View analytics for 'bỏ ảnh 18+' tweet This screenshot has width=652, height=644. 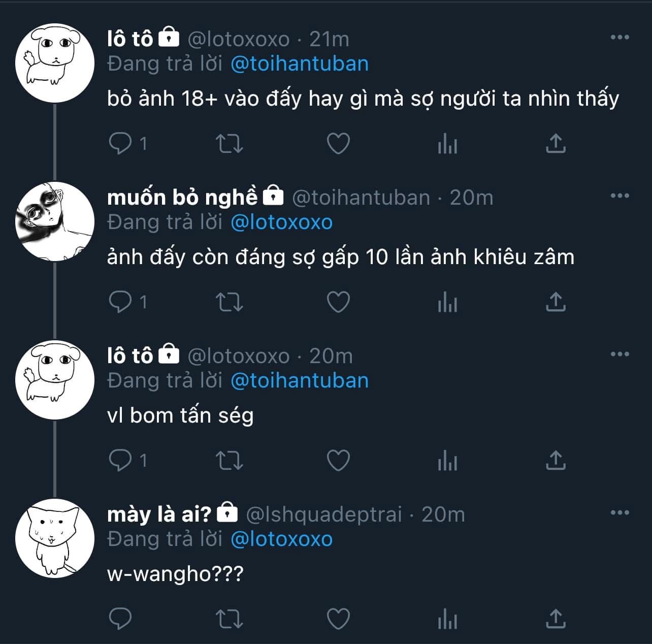click(x=447, y=144)
